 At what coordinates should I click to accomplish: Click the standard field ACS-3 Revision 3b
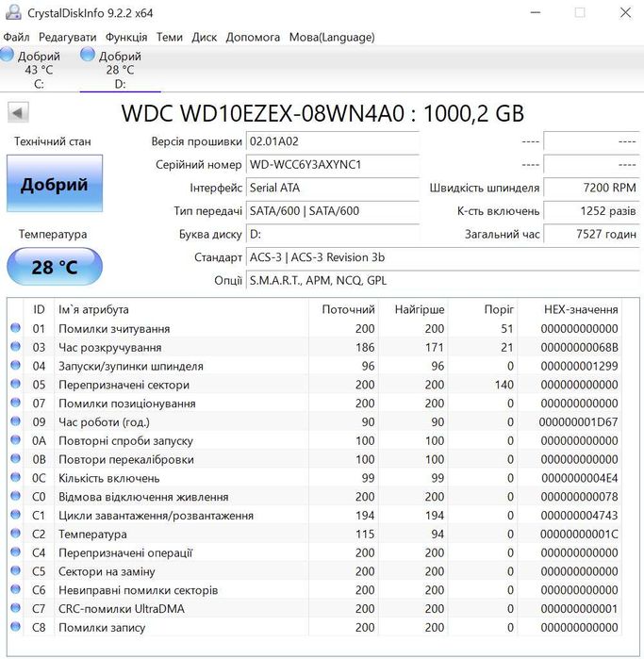[x=442, y=256]
